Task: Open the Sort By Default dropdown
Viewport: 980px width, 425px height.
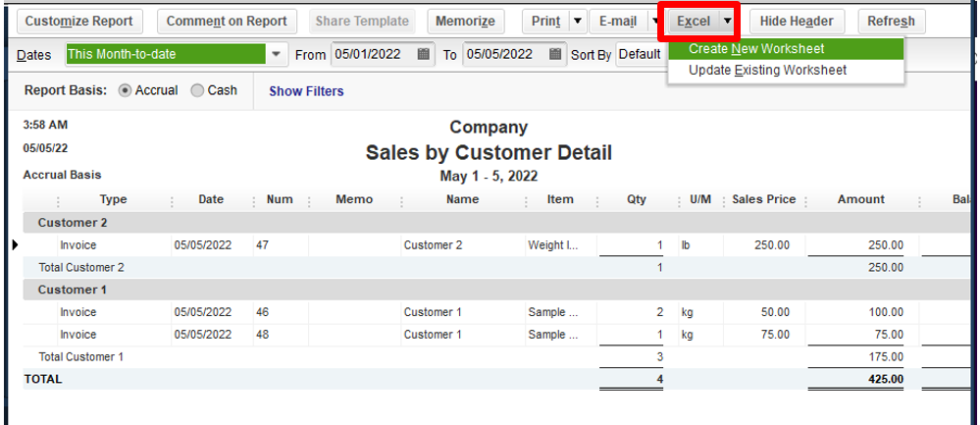Action: point(640,54)
